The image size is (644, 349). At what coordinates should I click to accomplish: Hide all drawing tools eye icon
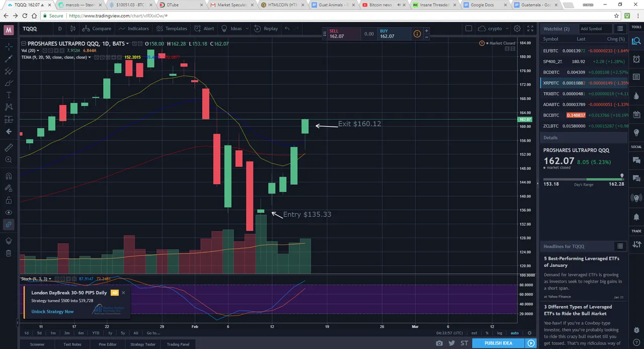click(9, 212)
